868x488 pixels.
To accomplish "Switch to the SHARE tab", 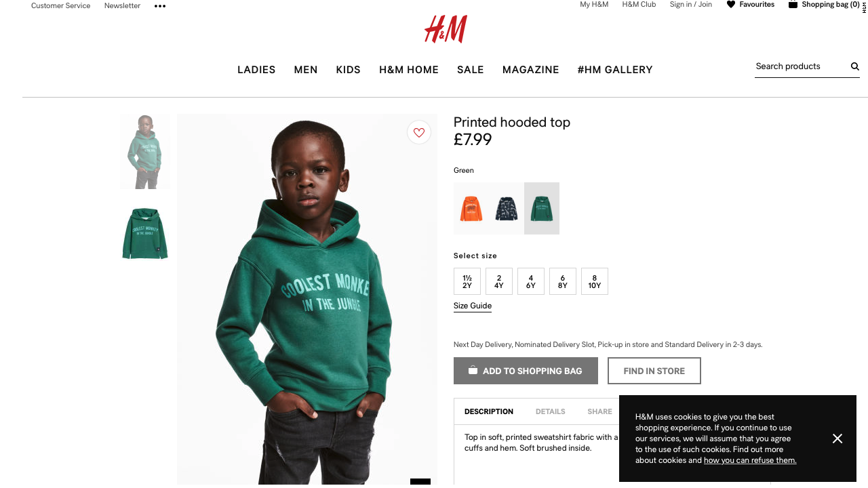I will point(599,411).
